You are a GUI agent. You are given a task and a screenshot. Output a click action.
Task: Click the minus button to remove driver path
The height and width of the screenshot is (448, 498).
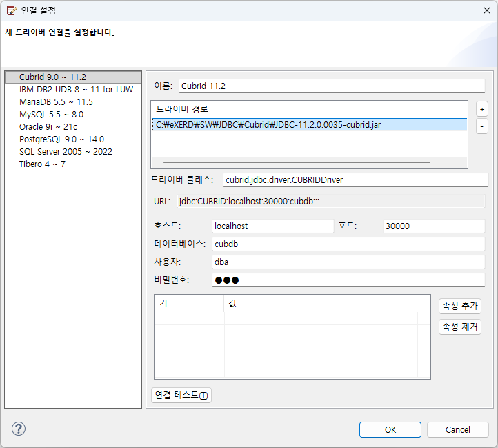click(482, 126)
